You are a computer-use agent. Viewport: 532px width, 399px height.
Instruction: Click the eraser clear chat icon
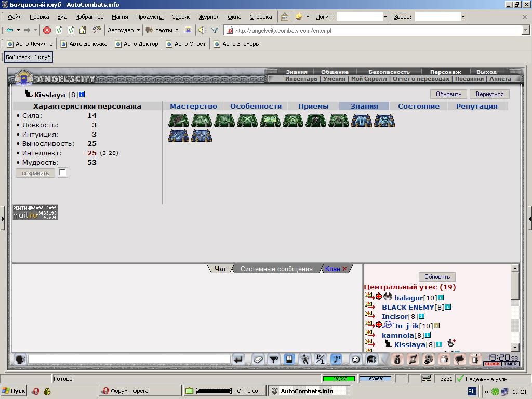pos(258,359)
